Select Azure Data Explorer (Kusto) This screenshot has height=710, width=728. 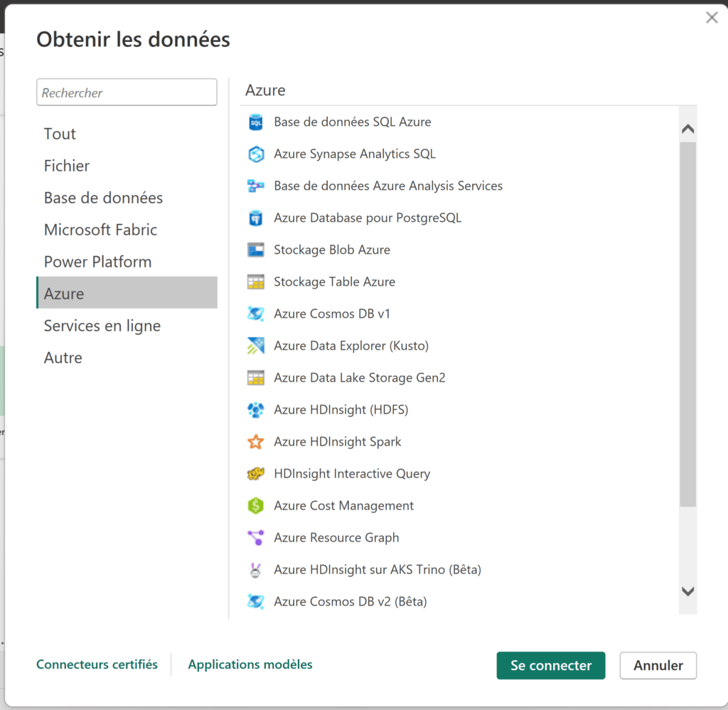click(351, 345)
